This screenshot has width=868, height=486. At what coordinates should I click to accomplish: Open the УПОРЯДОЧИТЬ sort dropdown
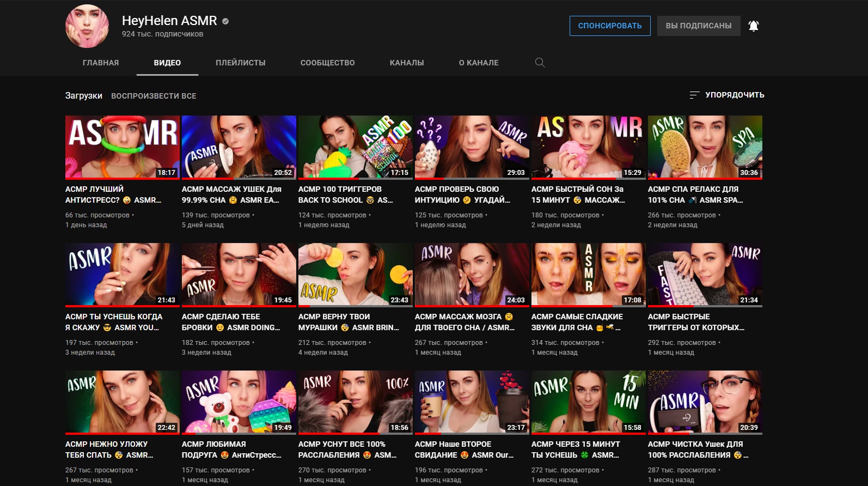727,95
